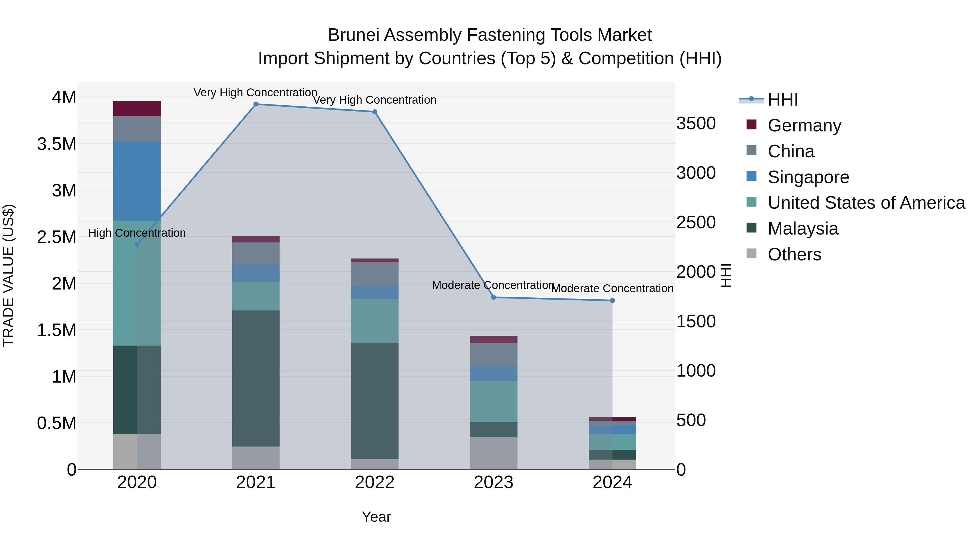Click the 1000 right-axis tick label
This screenshot has height=551, width=980.
[x=696, y=371]
